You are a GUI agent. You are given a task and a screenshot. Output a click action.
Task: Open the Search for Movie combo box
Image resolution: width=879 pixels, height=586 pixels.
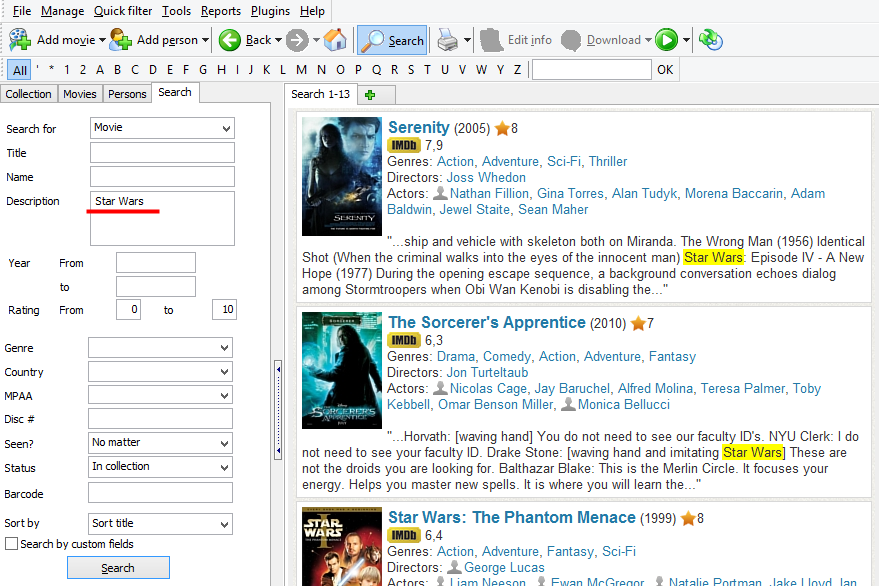pyautogui.click(x=162, y=128)
